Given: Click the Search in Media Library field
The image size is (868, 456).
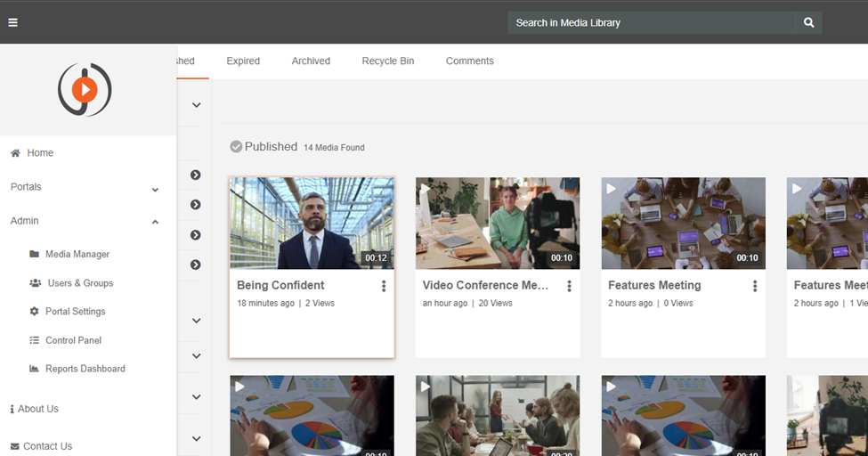Looking at the screenshot, I should 650,22.
